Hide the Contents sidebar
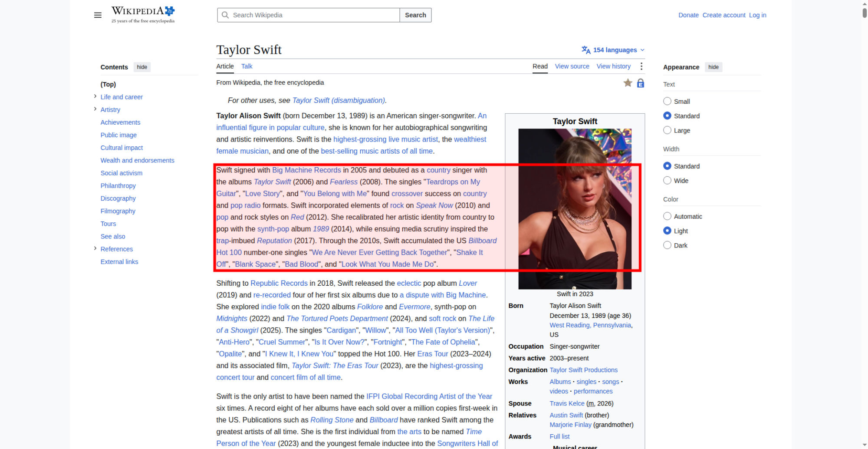 click(x=142, y=67)
